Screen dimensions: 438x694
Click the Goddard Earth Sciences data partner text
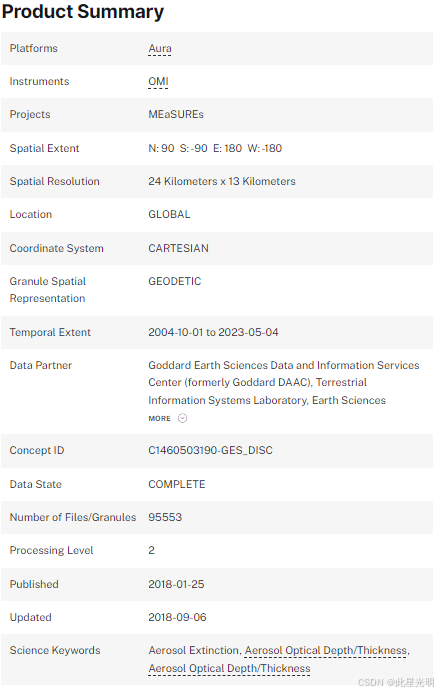[284, 383]
